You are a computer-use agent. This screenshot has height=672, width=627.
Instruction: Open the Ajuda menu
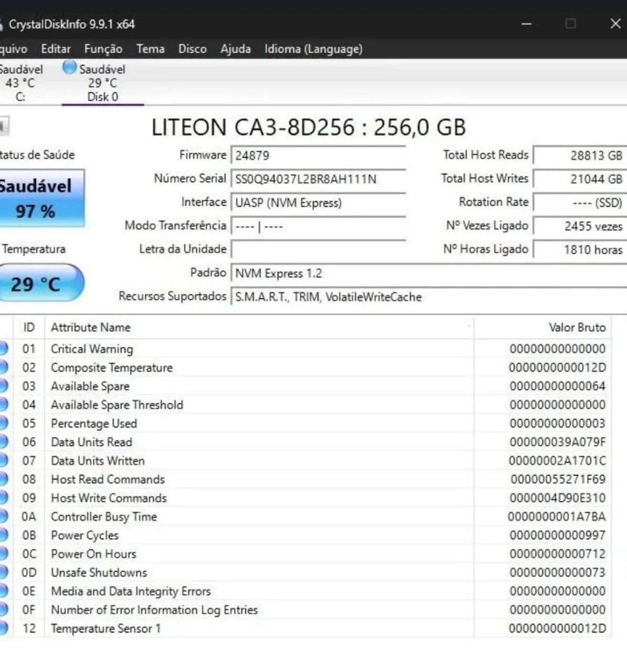[236, 49]
